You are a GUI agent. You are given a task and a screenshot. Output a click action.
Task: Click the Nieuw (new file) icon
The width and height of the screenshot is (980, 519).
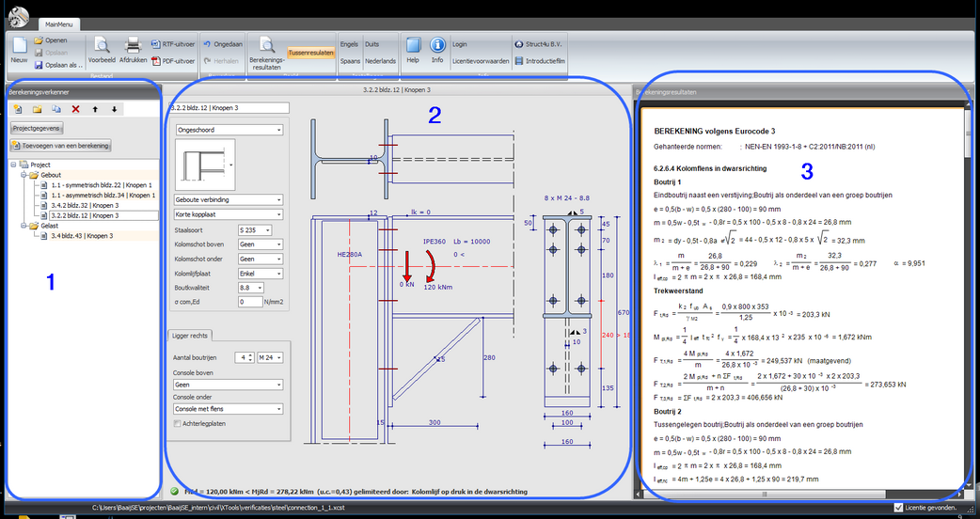(19, 46)
